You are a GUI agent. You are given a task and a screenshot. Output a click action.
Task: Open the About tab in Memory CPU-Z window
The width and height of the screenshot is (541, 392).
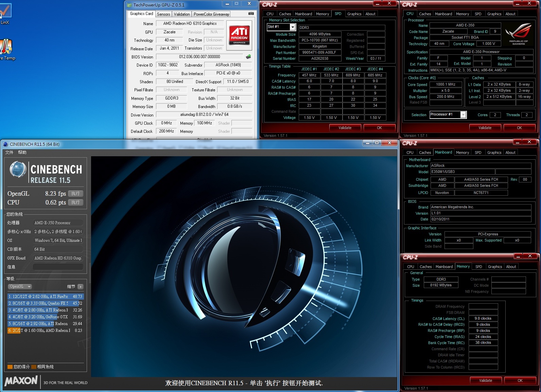point(511,267)
